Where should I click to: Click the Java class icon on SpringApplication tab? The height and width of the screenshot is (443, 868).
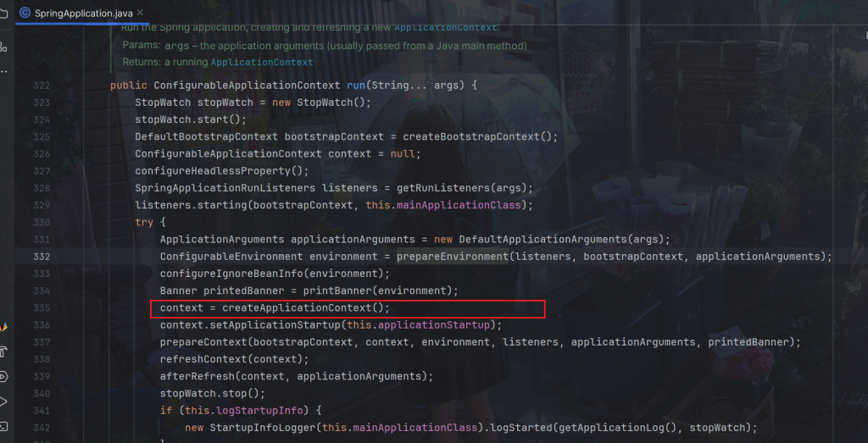[25, 13]
